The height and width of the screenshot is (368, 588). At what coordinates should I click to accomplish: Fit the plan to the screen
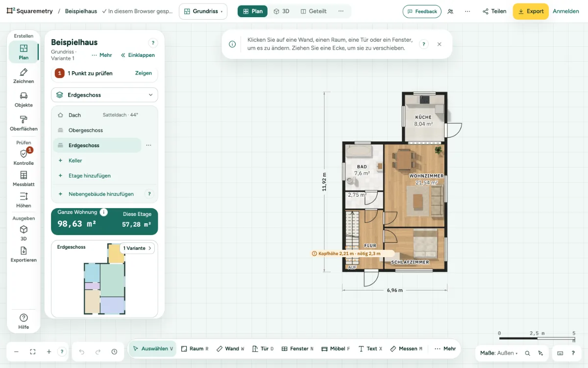tap(33, 352)
